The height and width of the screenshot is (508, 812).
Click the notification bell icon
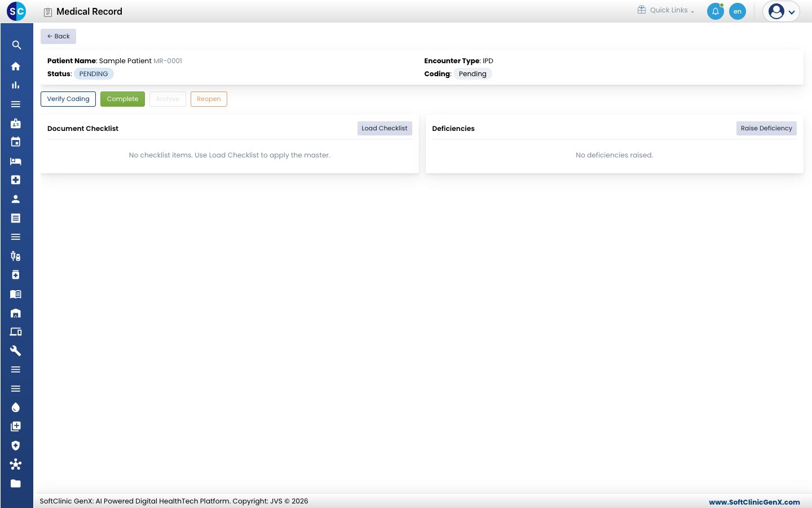pyautogui.click(x=716, y=11)
